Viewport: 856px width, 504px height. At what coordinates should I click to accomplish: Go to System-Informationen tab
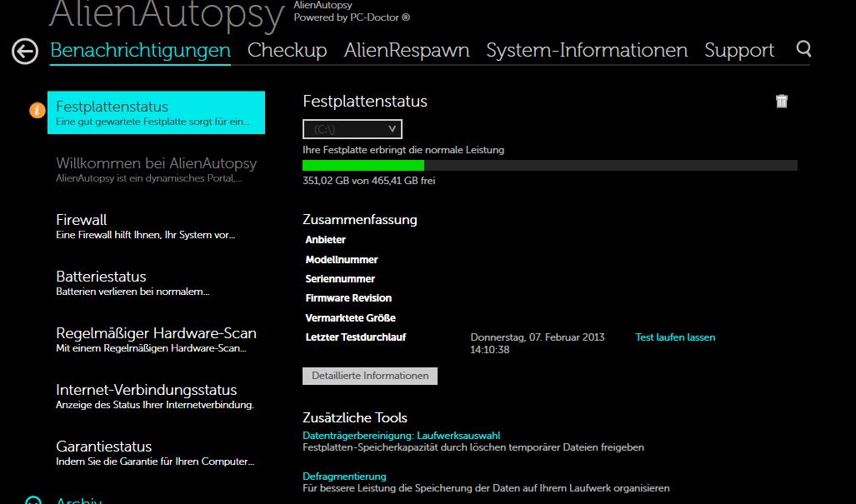587,50
